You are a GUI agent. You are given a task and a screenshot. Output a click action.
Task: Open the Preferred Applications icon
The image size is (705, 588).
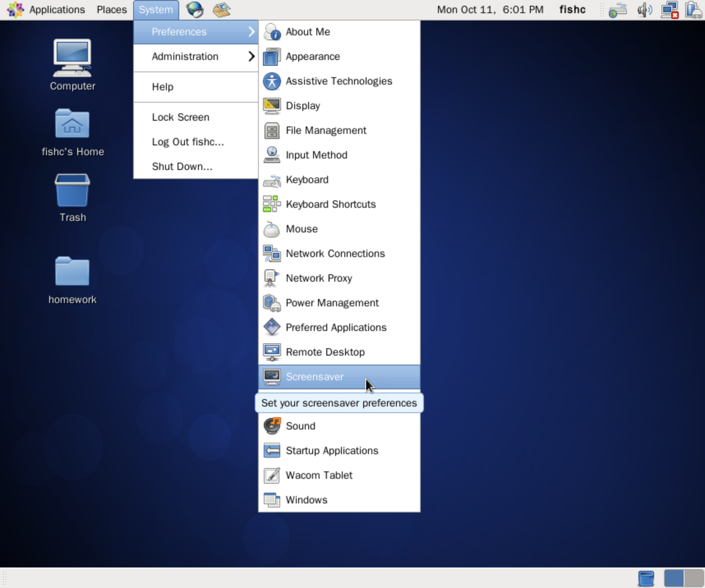click(x=272, y=327)
